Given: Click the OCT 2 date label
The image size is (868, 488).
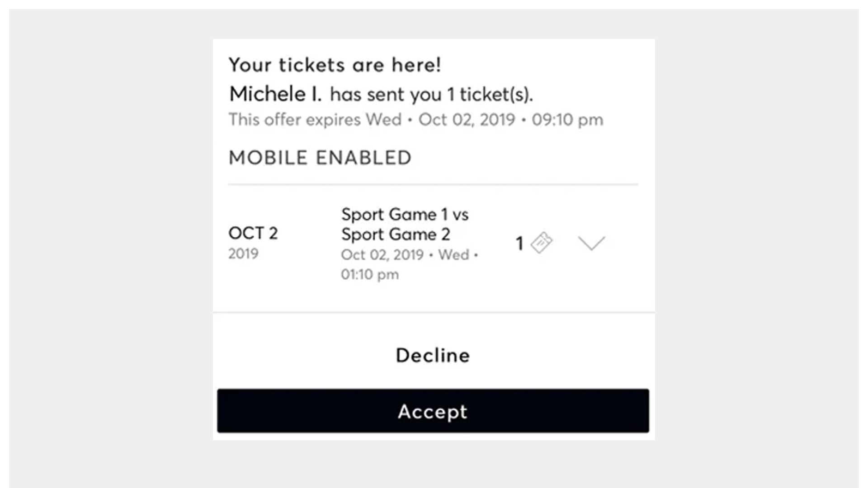Looking at the screenshot, I should 253,233.
